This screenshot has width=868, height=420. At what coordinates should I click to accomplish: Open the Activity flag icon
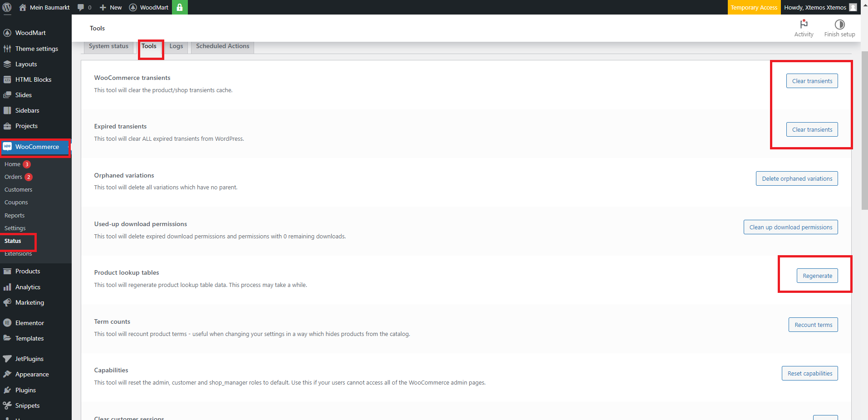point(804,24)
